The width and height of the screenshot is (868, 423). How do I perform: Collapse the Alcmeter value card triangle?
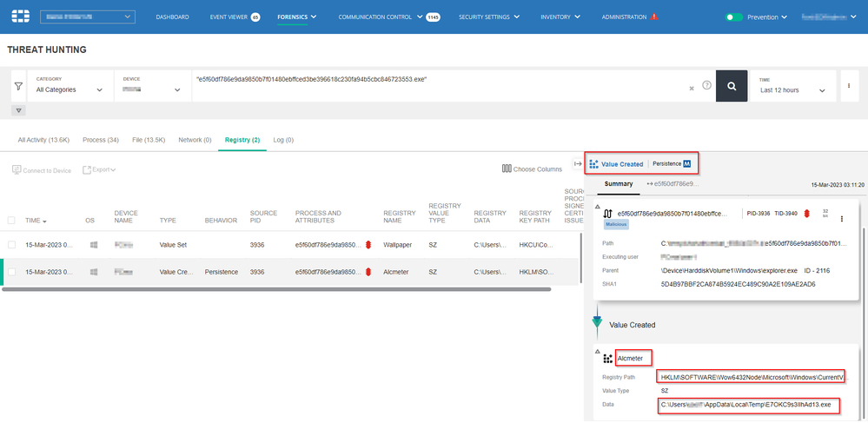click(597, 351)
